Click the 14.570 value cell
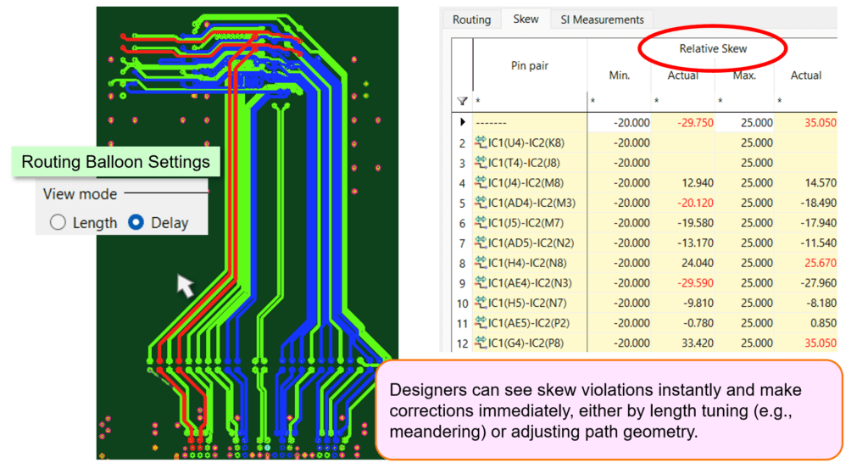 (x=821, y=183)
